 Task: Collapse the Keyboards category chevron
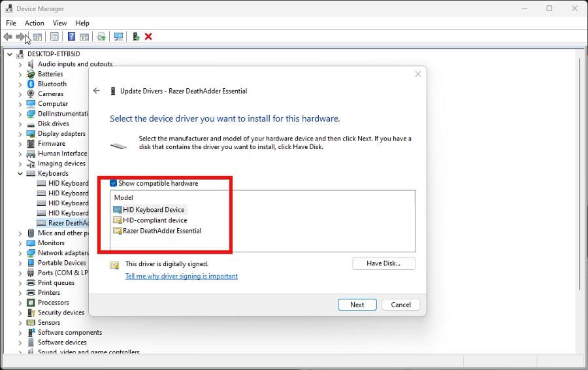click(x=20, y=173)
